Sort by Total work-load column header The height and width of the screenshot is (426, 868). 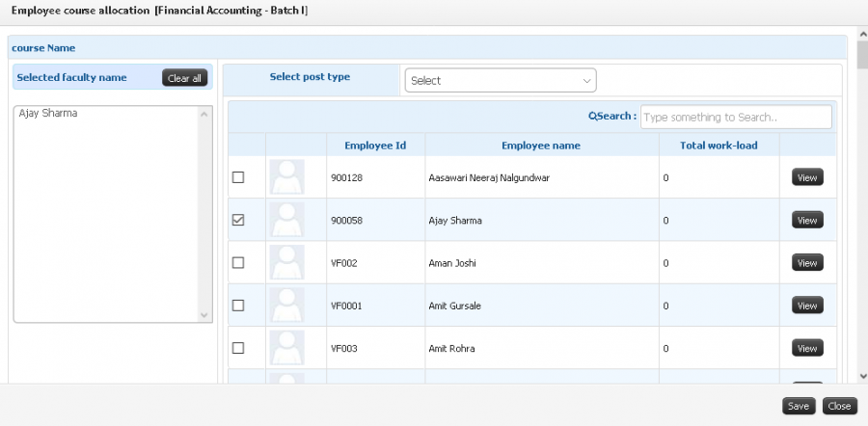click(719, 146)
